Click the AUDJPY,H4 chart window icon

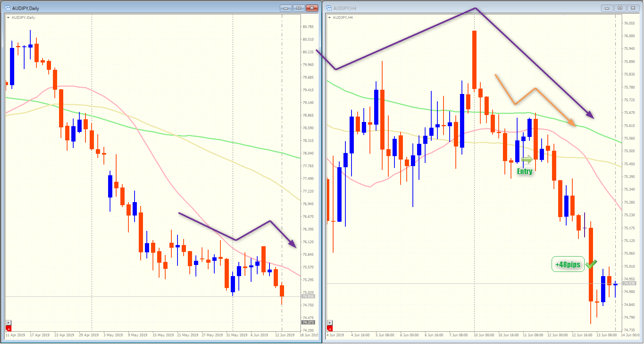tap(329, 8)
